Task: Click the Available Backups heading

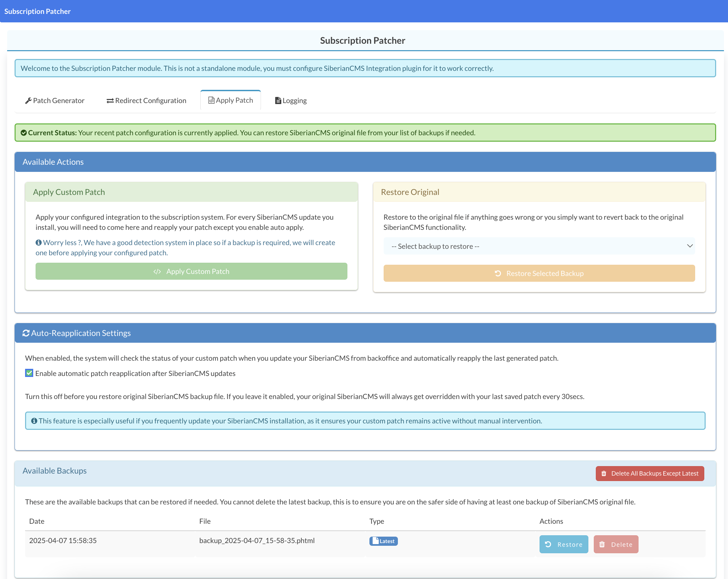Action: (x=55, y=471)
